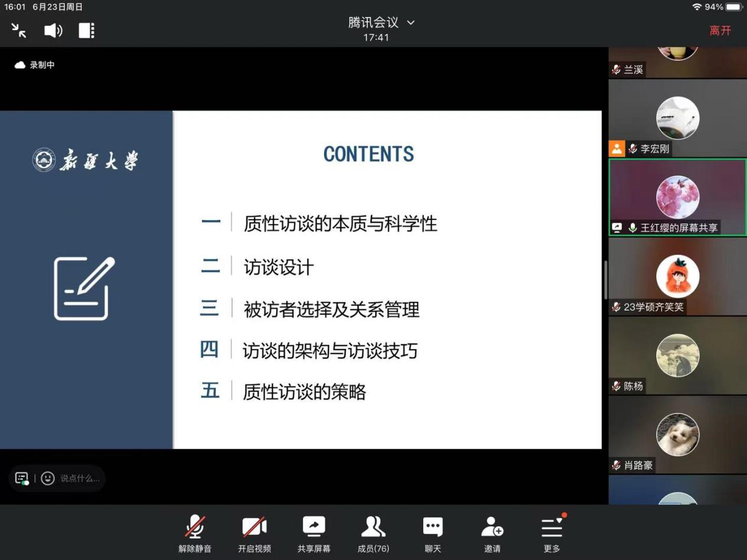Click the participant list scrollbar handle
Screen dimensions: 747x560
coord(606,280)
